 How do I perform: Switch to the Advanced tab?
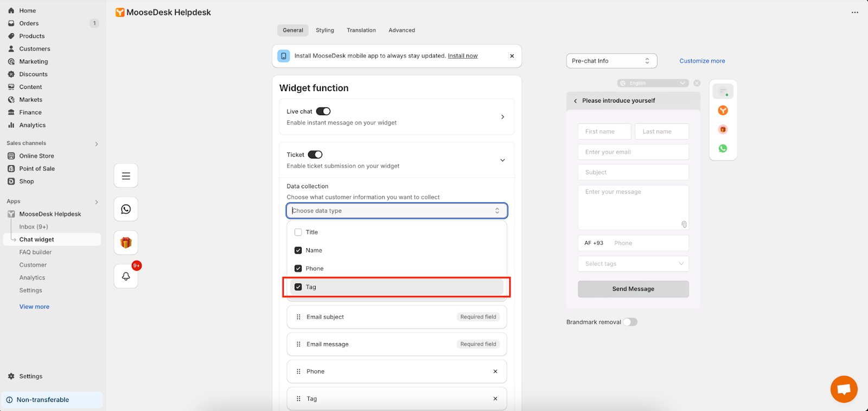pos(402,30)
